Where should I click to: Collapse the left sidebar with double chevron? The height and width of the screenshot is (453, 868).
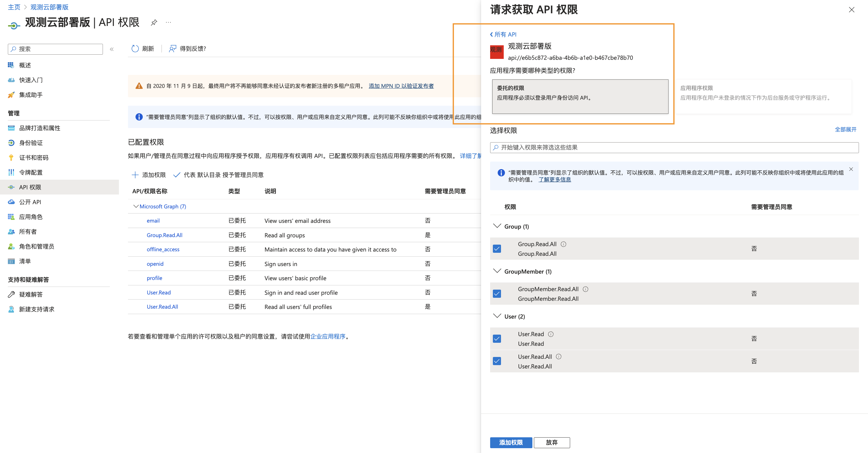click(x=112, y=49)
